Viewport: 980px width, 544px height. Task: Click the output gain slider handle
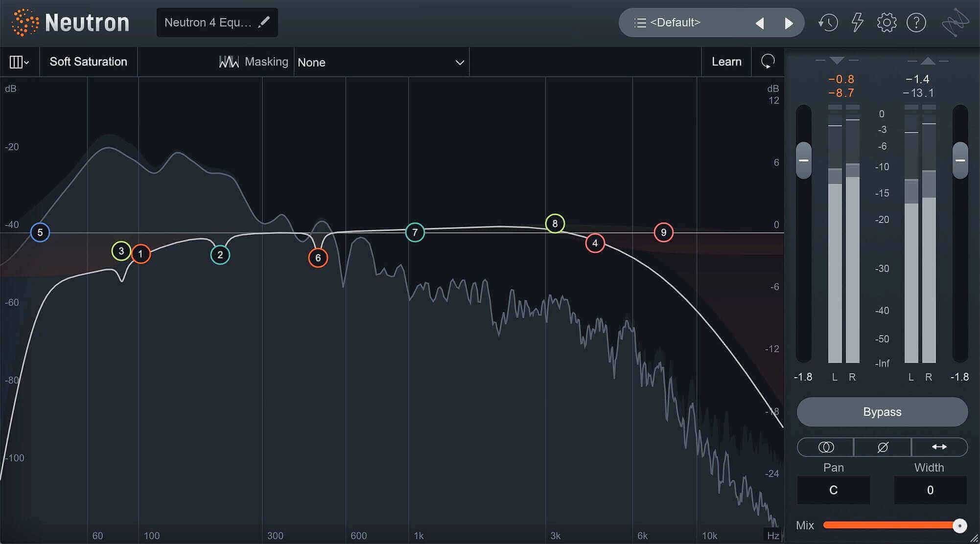(x=960, y=160)
